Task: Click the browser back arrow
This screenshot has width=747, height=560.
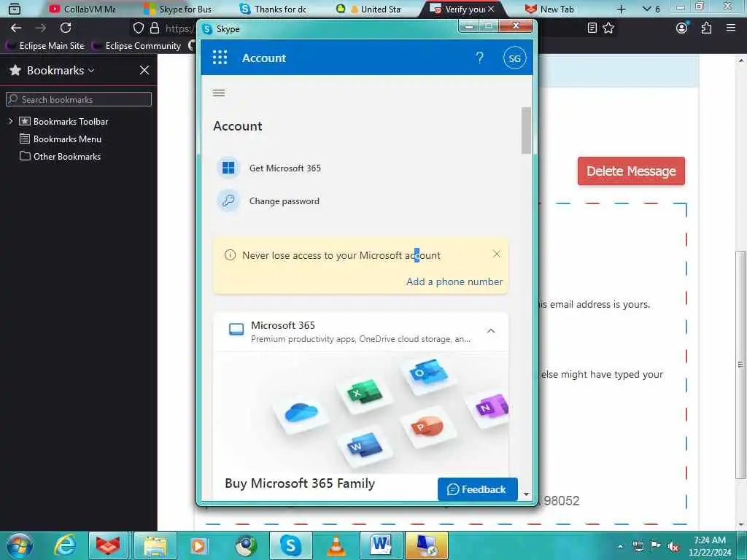Action: 16,28
